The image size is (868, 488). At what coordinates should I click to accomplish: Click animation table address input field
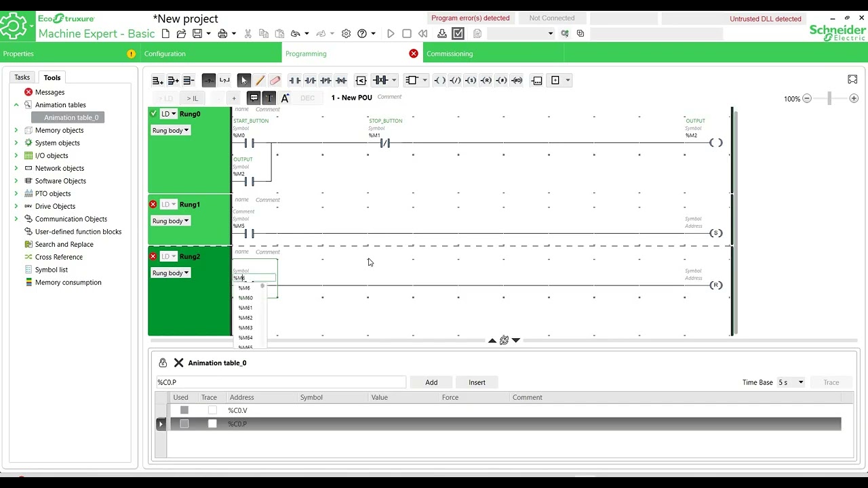281,382
